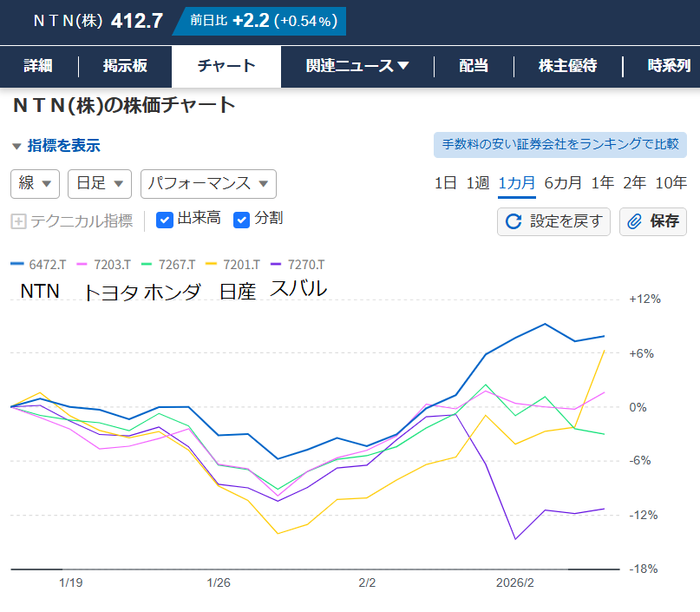Click the triangle icon before 指標を表示
Screen dimensions: 700x612
[16, 146]
